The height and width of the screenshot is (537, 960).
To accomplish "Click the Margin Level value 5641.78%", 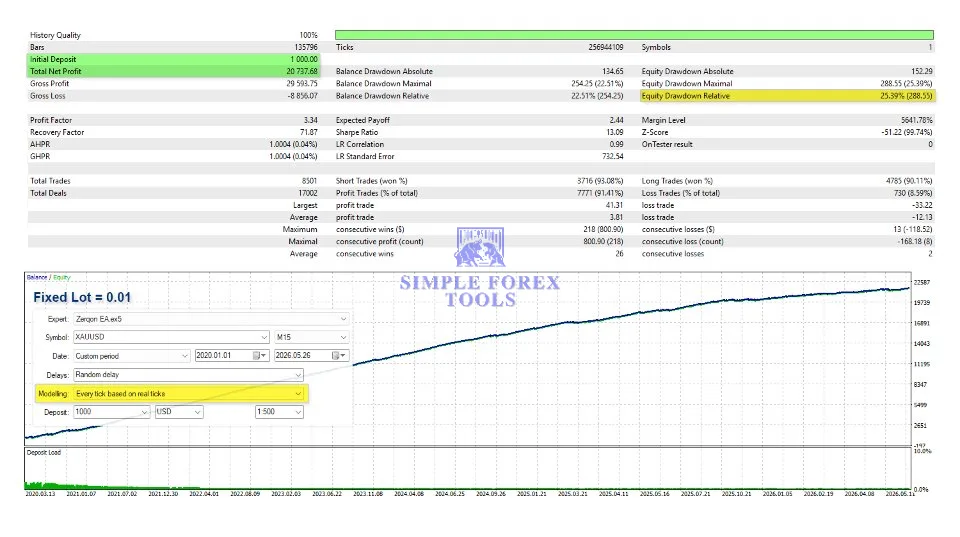I will 917,121.
